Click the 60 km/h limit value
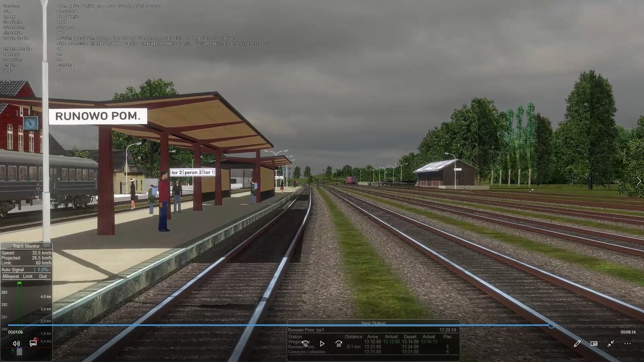644x362 pixels. point(43,263)
